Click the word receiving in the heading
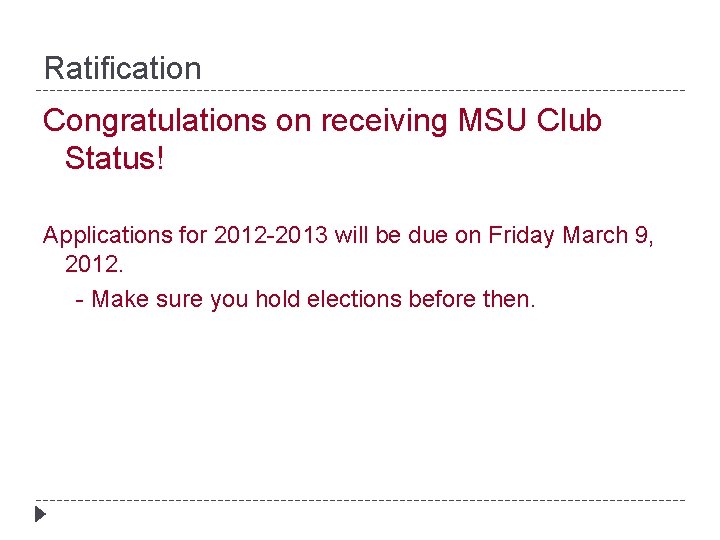 point(385,121)
